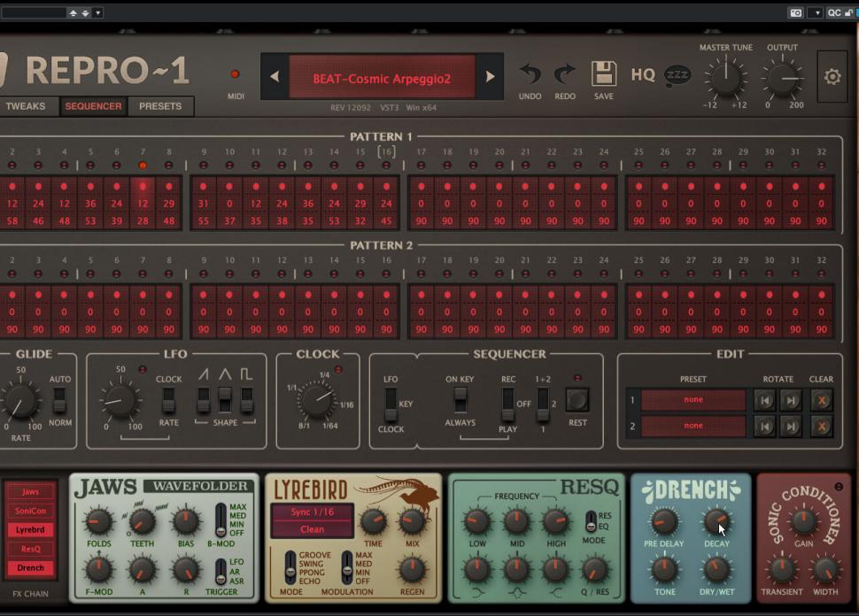Toggle the ResQ RES/EQ MODE switch
859x616 pixels.
coord(591,522)
